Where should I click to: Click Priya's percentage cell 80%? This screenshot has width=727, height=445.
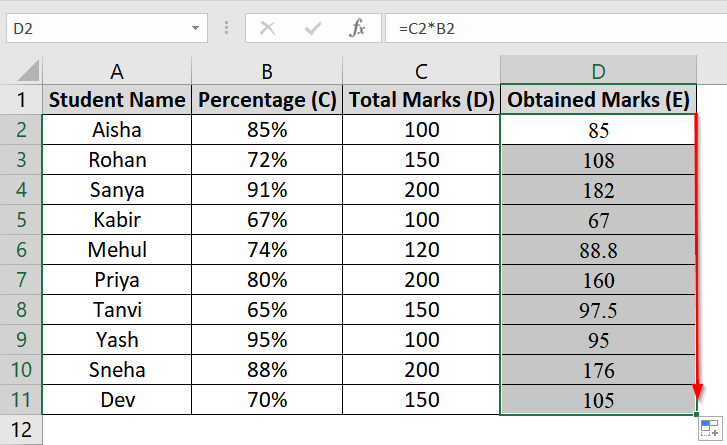(267, 280)
